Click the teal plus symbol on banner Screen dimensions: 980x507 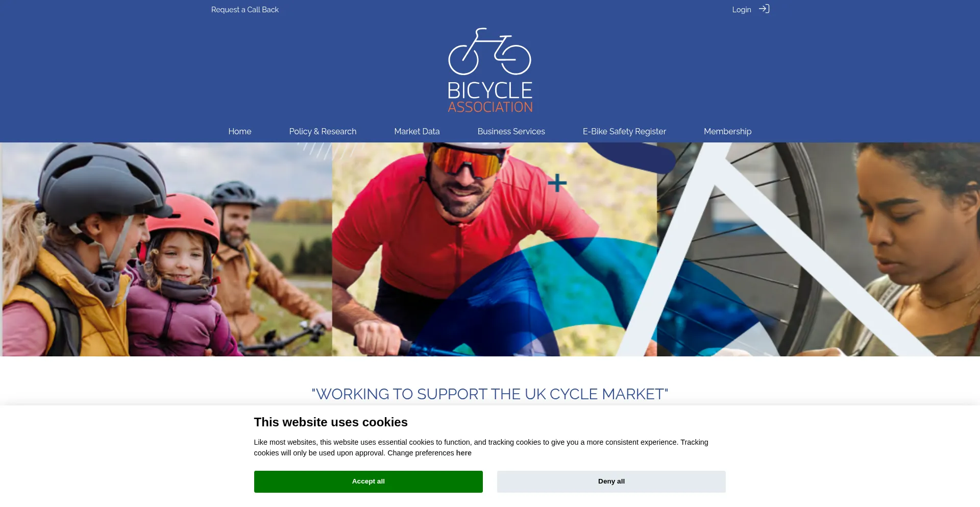point(557,183)
